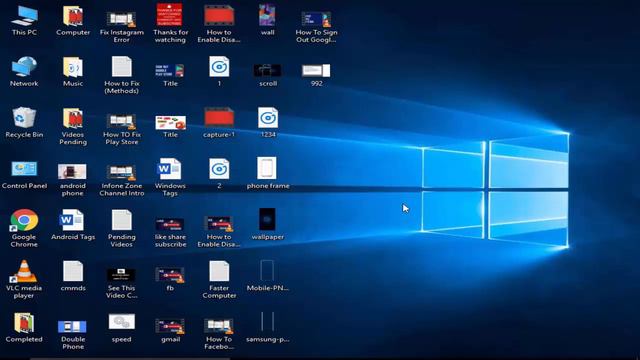Select the scroll file icon

point(268,75)
